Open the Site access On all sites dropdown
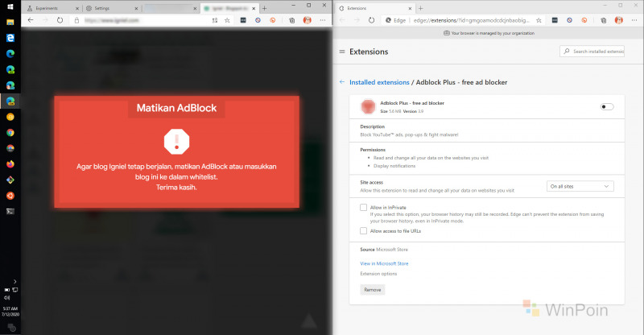Image resolution: width=644 pixels, height=335 pixels. click(x=580, y=186)
